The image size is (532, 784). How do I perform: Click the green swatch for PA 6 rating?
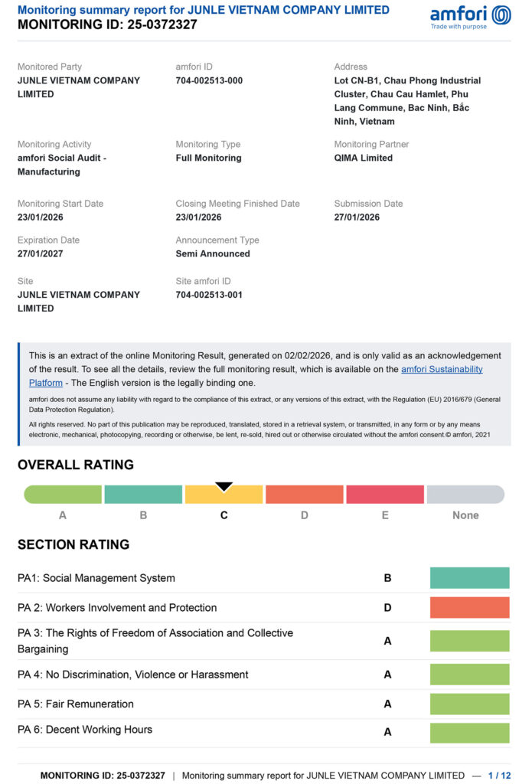[x=469, y=732]
